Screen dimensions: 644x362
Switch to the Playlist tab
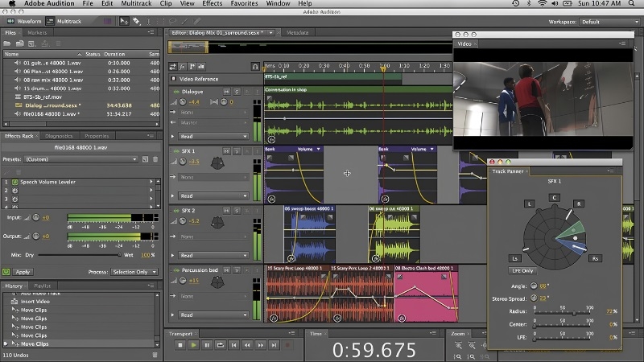(x=43, y=286)
